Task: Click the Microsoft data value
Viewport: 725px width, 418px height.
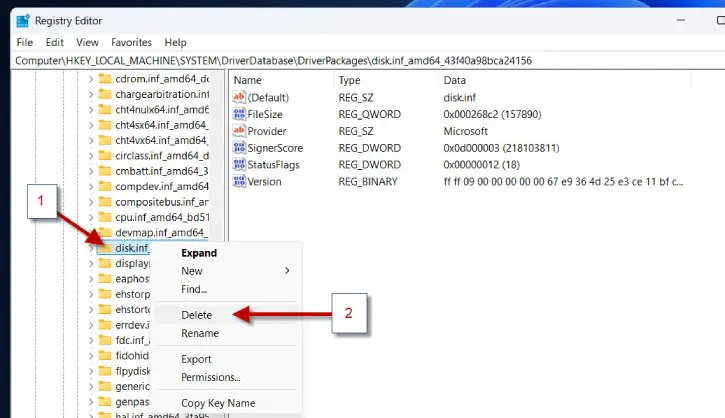Action: pos(465,131)
